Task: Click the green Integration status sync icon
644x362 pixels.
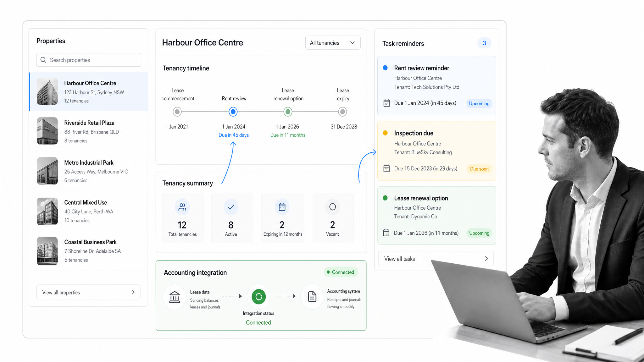Action: point(259,297)
